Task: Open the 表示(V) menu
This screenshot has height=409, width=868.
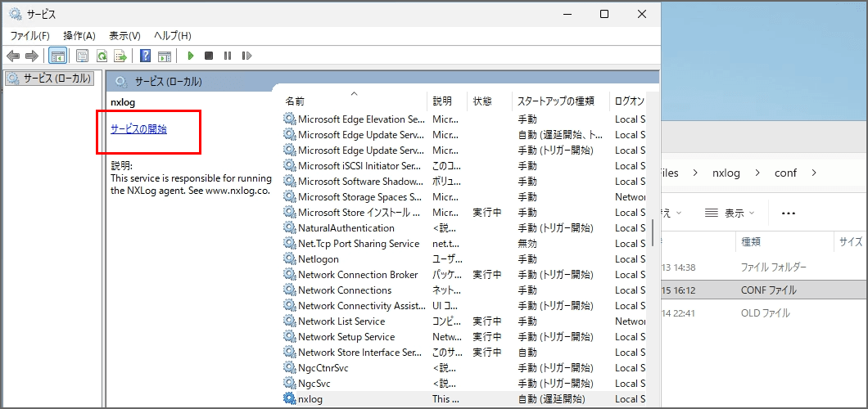Action: (124, 36)
